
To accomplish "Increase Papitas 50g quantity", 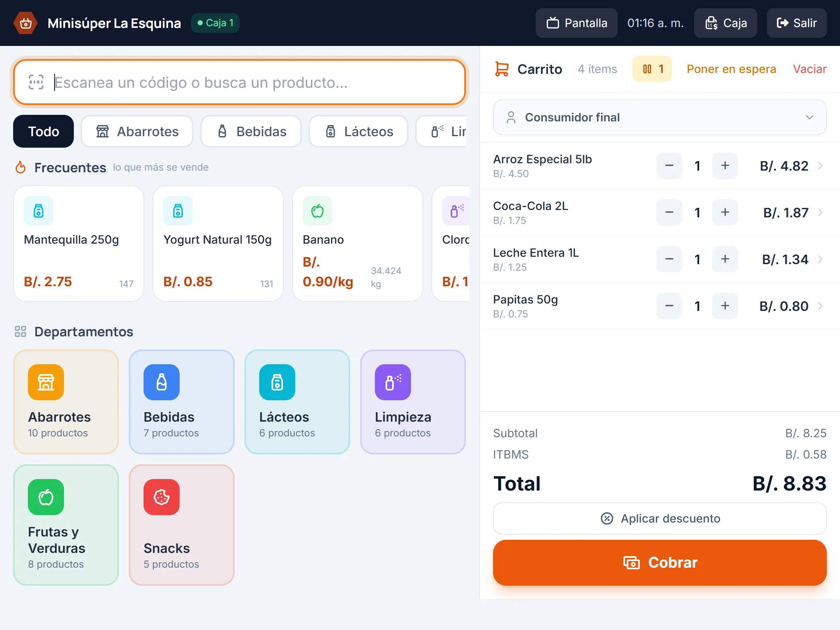I will click(725, 306).
